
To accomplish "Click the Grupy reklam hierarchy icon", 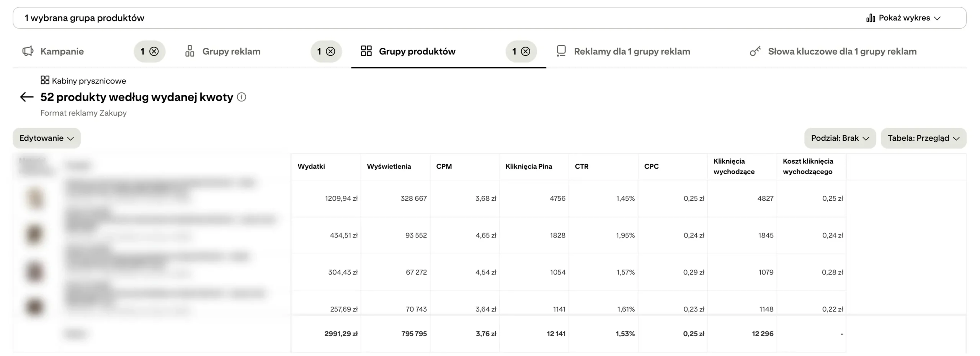I will 190,51.
